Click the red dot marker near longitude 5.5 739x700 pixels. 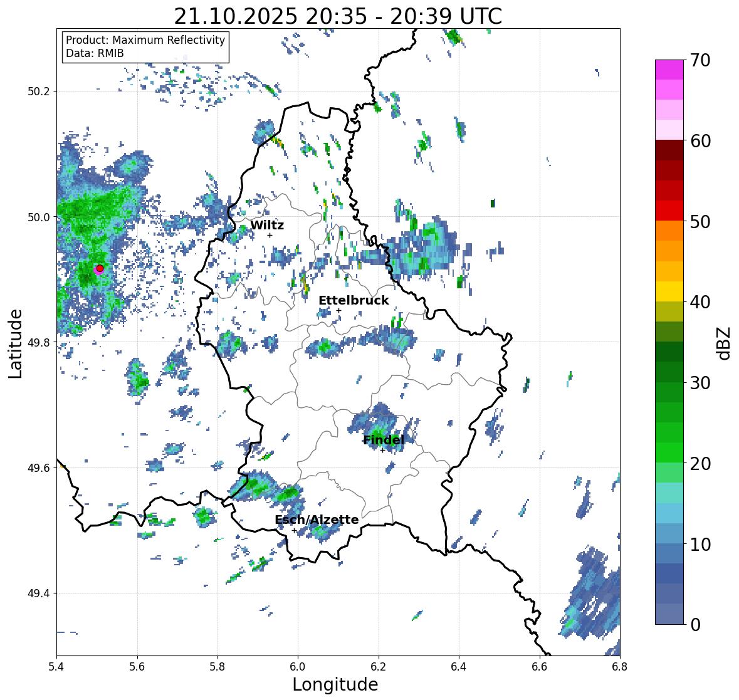100,268
